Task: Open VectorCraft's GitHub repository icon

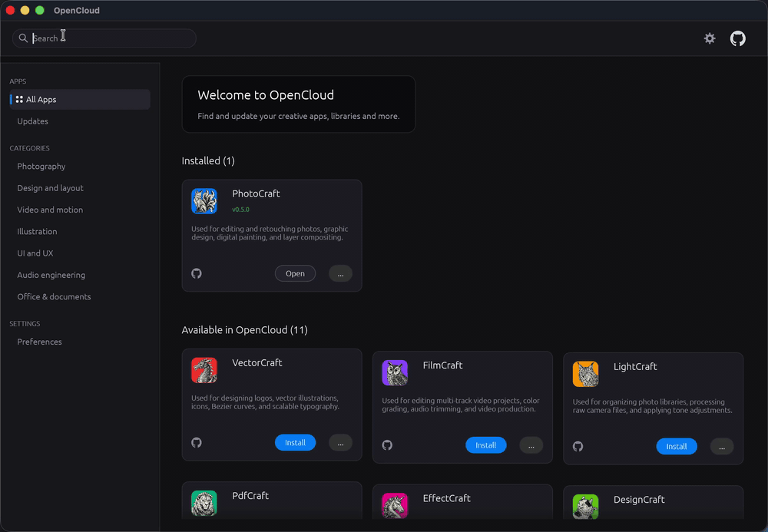Action: (x=197, y=442)
